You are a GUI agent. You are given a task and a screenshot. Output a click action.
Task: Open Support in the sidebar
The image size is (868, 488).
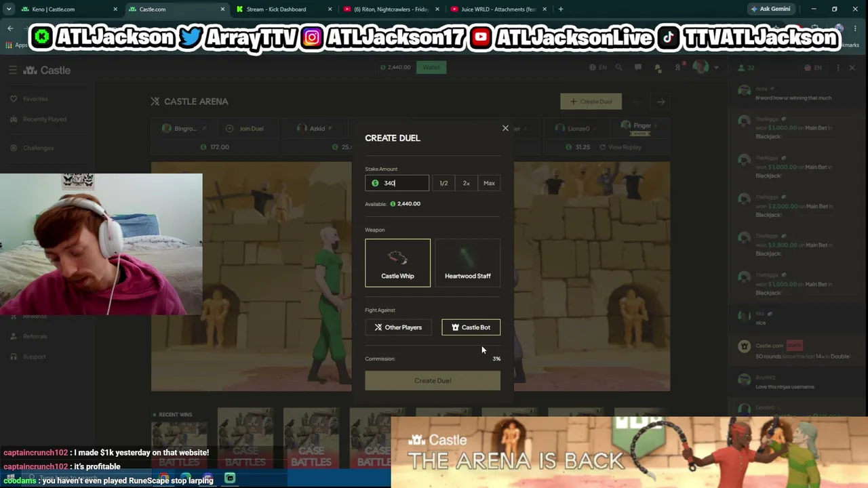point(34,357)
